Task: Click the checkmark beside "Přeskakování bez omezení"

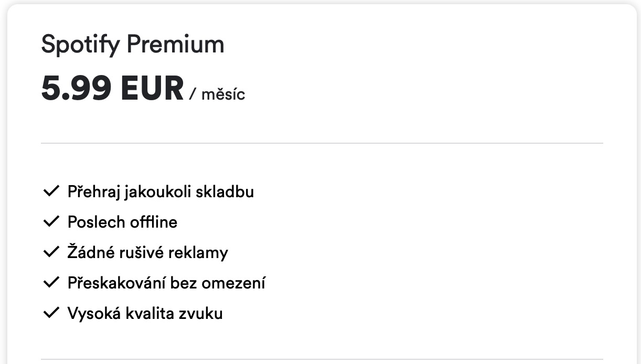Action: (50, 283)
